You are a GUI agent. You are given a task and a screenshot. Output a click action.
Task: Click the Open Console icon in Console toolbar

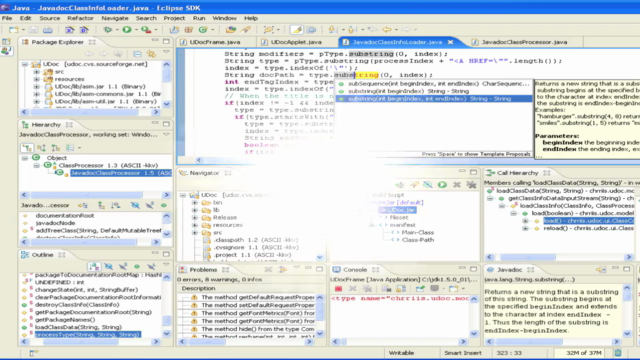[453, 289]
